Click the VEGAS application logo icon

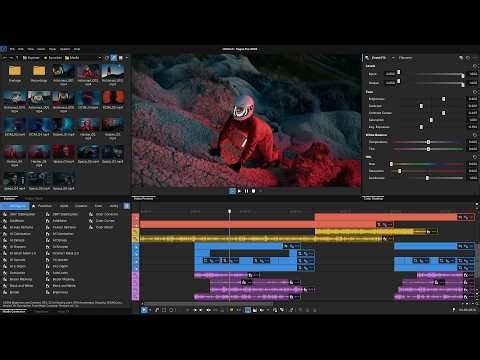pos(3,49)
